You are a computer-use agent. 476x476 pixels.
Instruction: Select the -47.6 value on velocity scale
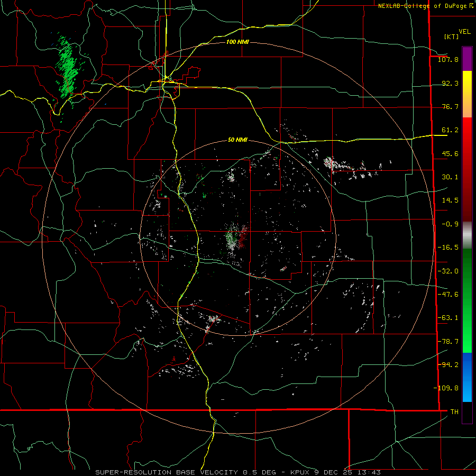[448, 295]
